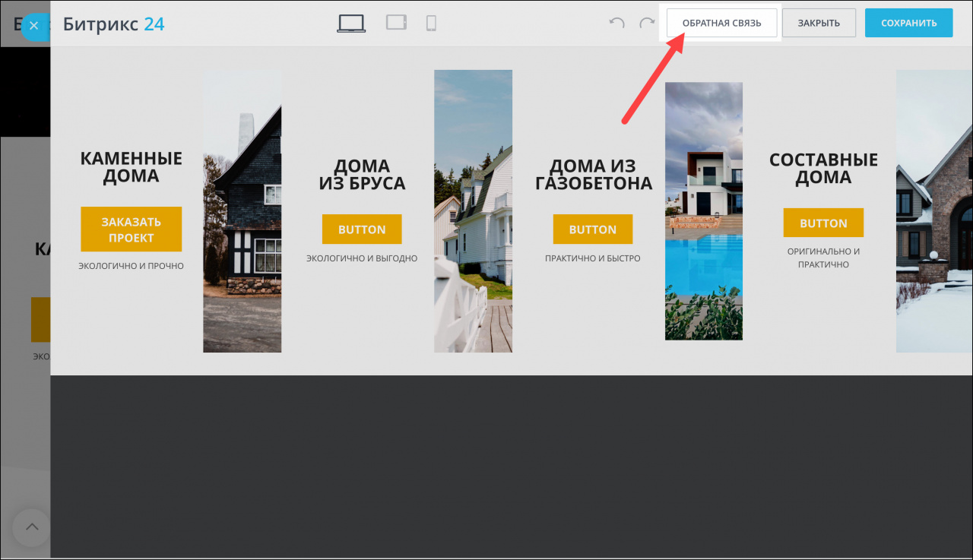The image size is (973, 560).
Task: Switch to mobile phone preview icon
Action: point(431,24)
